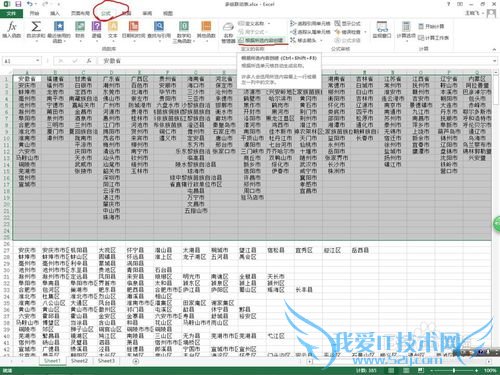This screenshot has width=500, height=375.
Task: Click Error Checking
Action: tap(347, 32)
